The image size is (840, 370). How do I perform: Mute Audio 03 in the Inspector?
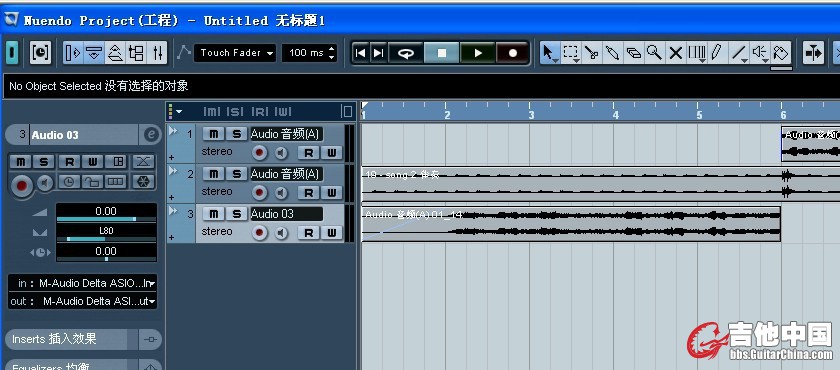(x=20, y=162)
